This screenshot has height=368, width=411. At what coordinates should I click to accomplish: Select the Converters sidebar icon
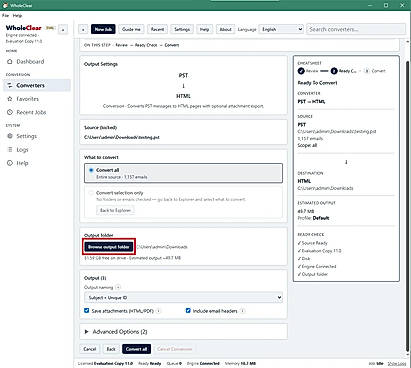(x=10, y=86)
